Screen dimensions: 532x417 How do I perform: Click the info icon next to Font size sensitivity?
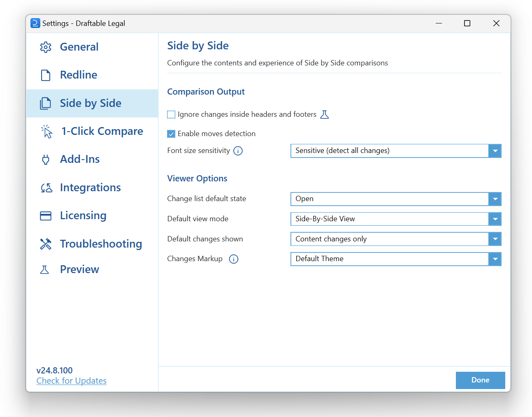click(x=238, y=151)
